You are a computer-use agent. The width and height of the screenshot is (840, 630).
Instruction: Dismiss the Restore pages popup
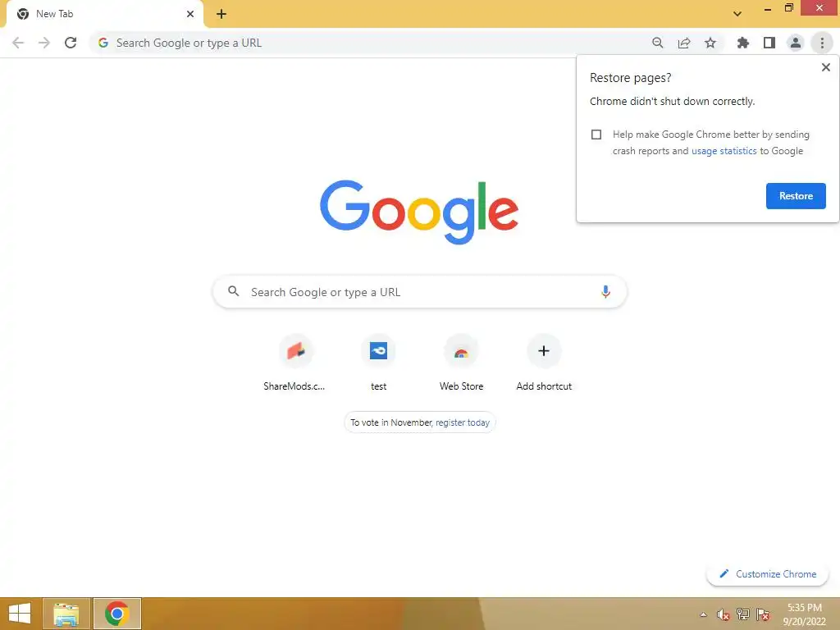[x=825, y=67]
